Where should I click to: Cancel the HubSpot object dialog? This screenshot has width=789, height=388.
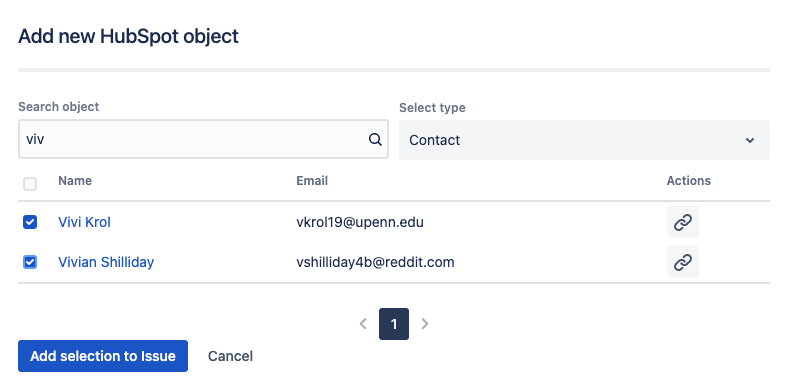pyautogui.click(x=230, y=356)
